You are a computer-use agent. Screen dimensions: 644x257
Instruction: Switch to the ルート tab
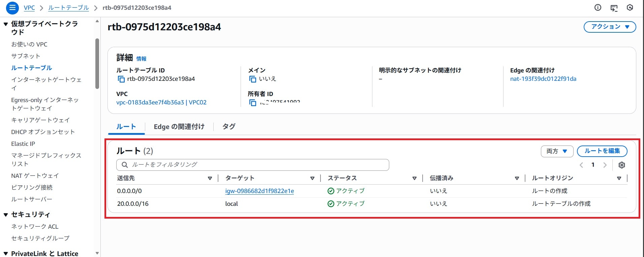coord(126,127)
